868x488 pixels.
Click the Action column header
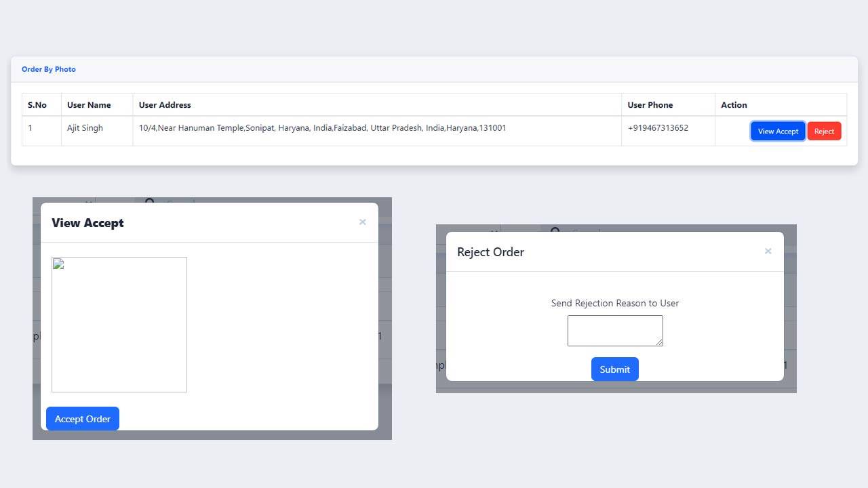pos(734,105)
